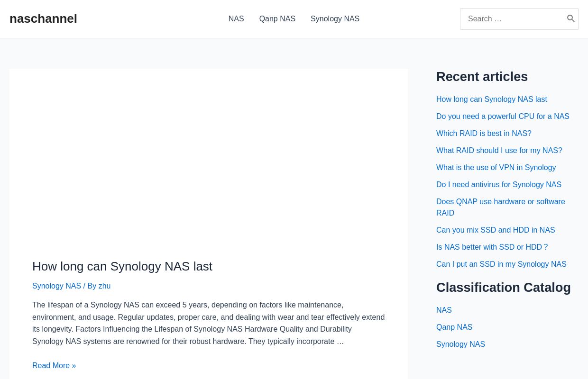Open antivirus for Synology NAS article
This screenshot has height=379, width=588.
(x=498, y=185)
